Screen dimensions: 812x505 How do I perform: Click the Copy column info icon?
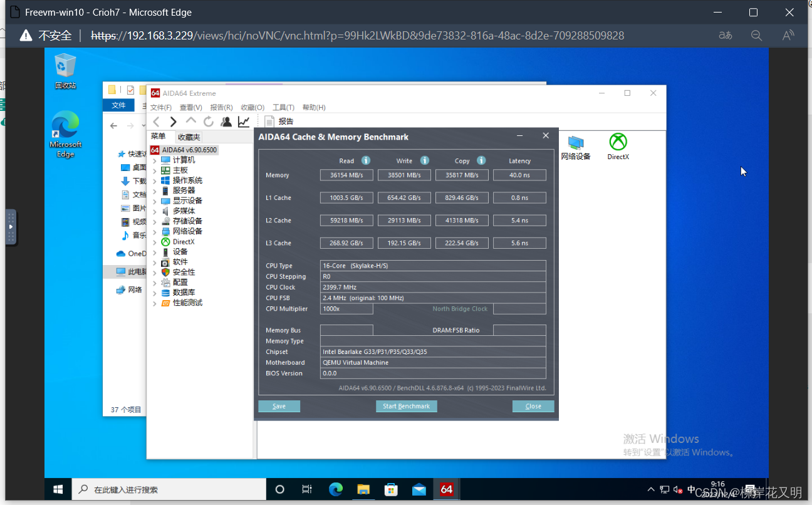[481, 160]
